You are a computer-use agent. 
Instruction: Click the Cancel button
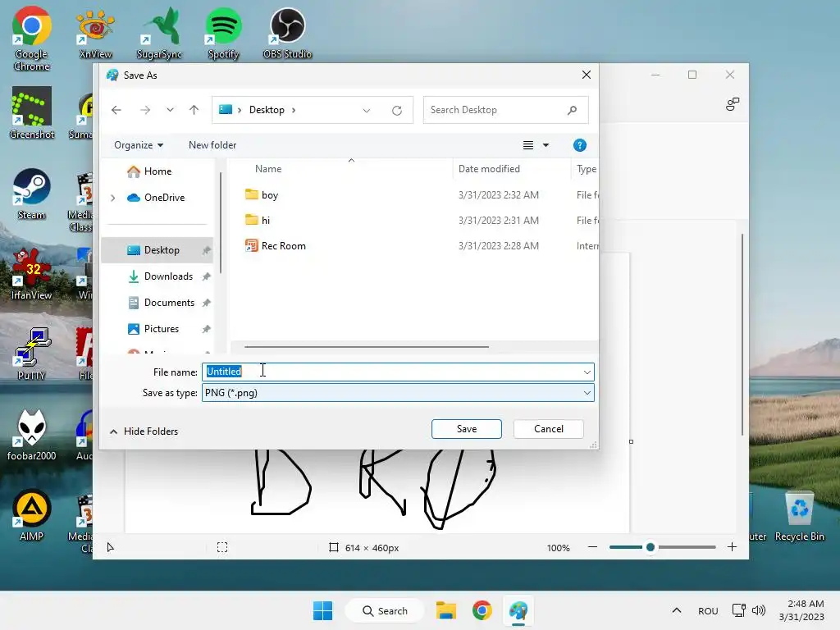[x=549, y=429]
